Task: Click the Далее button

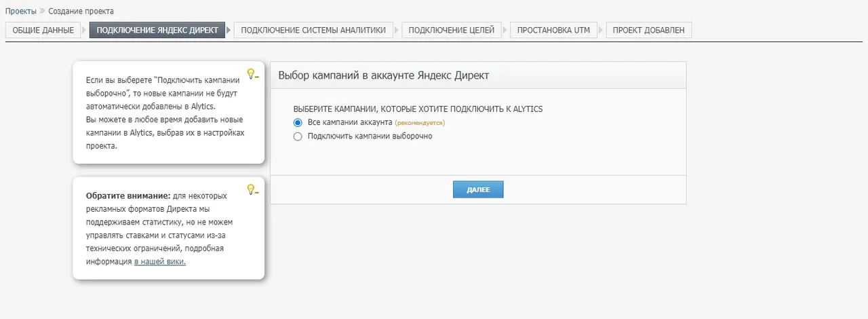Action: coord(478,189)
